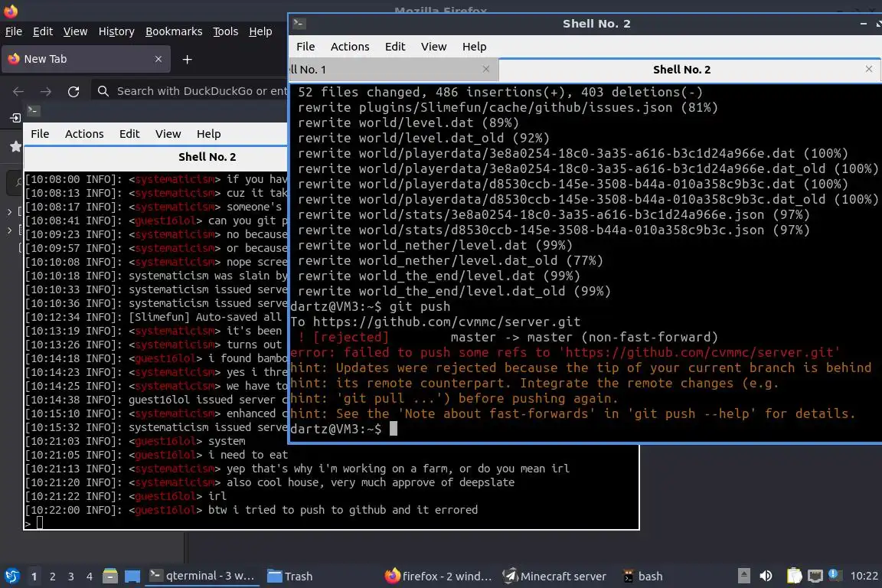Image resolution: width=882 pixels, height=588 pixels.
Task: Click the Minecraft server taskbar icon
Action: (x=510, y=577)
